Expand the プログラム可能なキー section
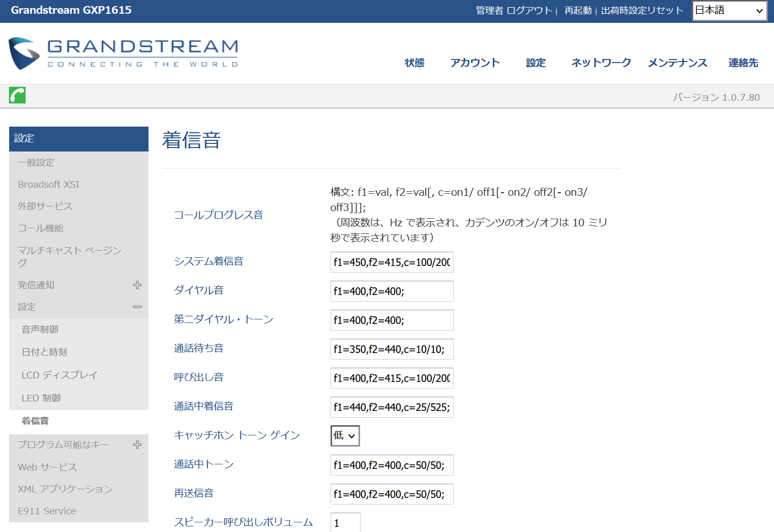The image size is (774, 532). pos(137,445)
